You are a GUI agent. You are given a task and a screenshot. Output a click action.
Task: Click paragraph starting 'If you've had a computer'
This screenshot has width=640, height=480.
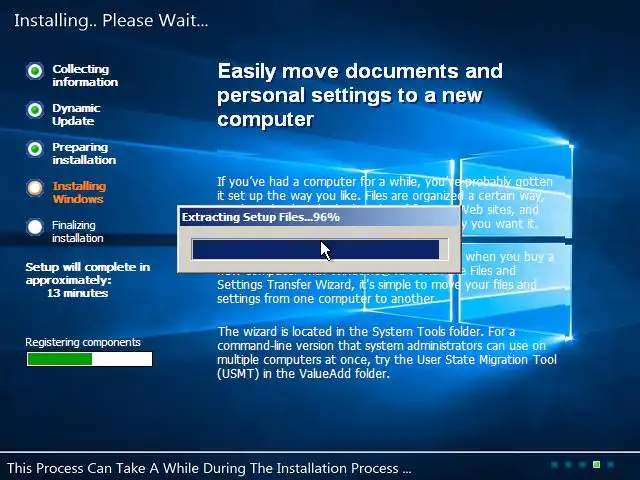tap(385, 202)
